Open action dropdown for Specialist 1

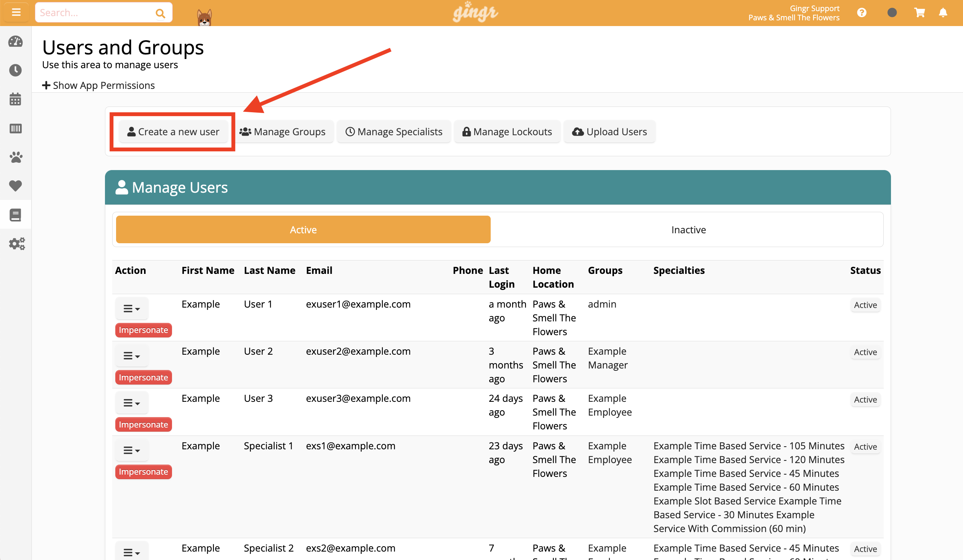pyautogui.click(x=132, y=450)
